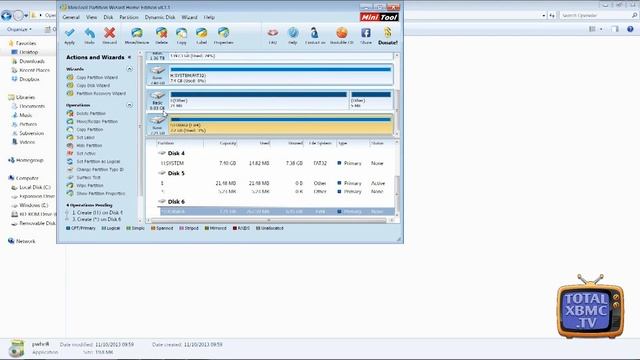Click the Surface Test operation icon

tap(70, 177)
